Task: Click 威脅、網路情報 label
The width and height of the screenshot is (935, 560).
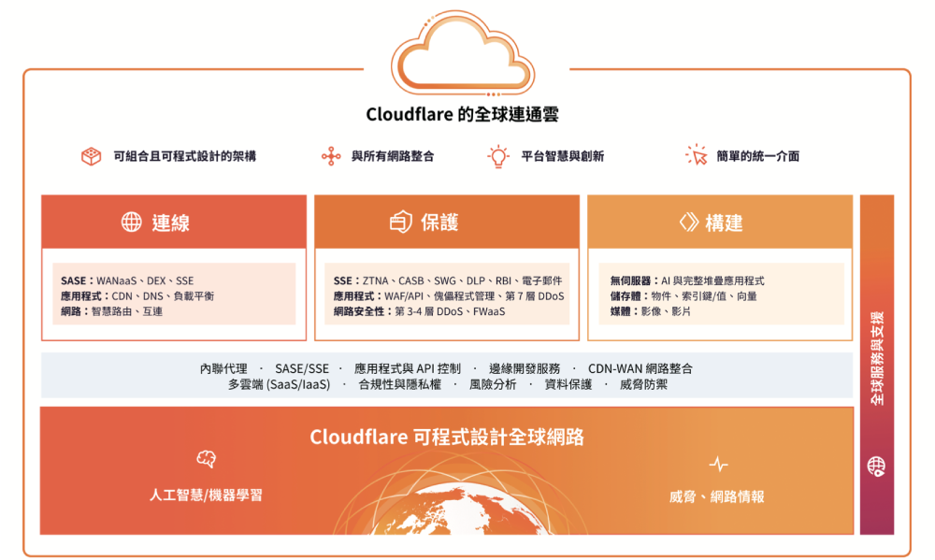Action: pos(717,496)
